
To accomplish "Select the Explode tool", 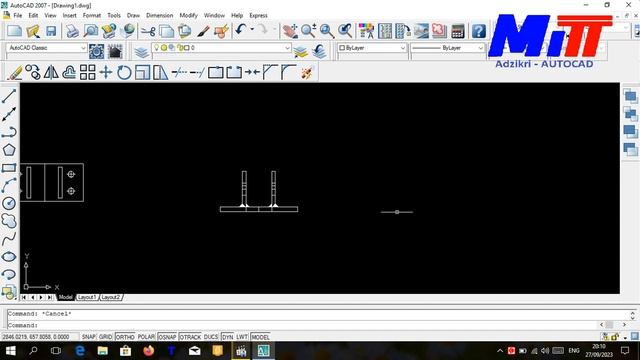I will tap(307, 73).
